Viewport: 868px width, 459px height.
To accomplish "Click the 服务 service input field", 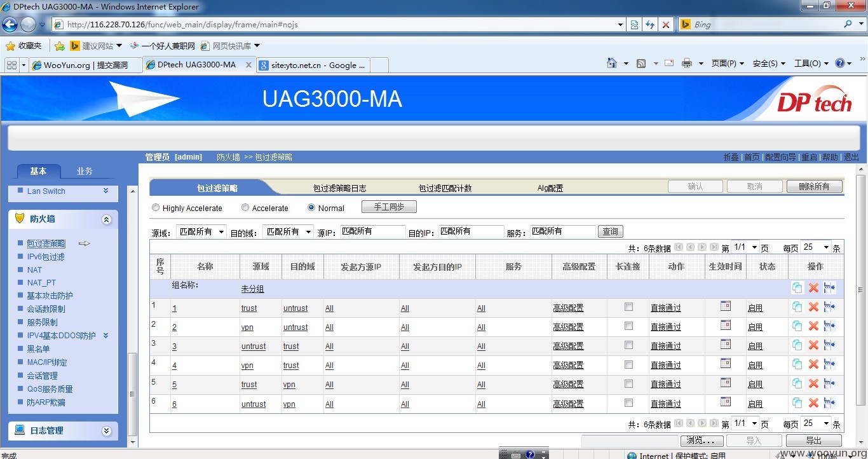I will pos(563,231).
